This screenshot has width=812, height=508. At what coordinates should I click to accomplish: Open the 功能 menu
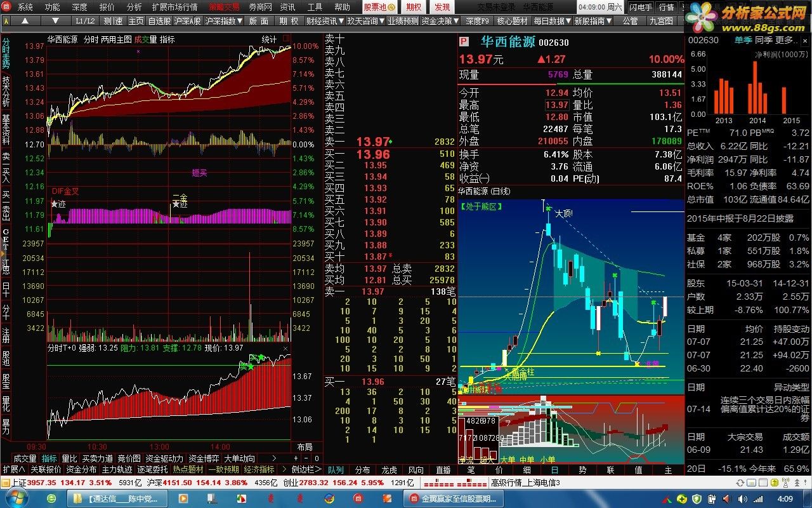53,7
